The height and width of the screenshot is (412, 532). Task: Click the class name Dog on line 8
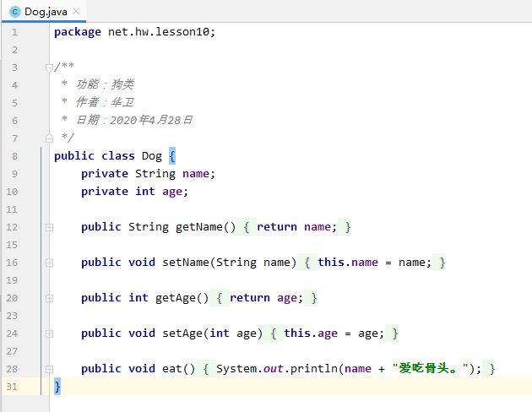(152, 156)
